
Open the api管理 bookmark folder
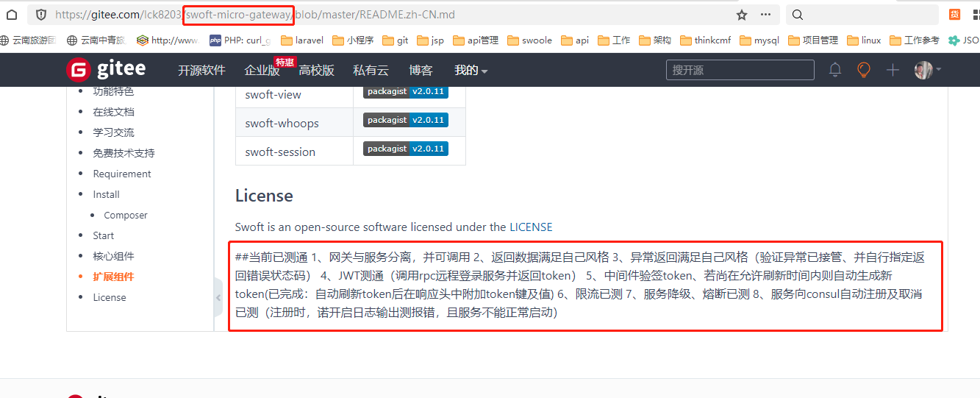pos(476,40)
